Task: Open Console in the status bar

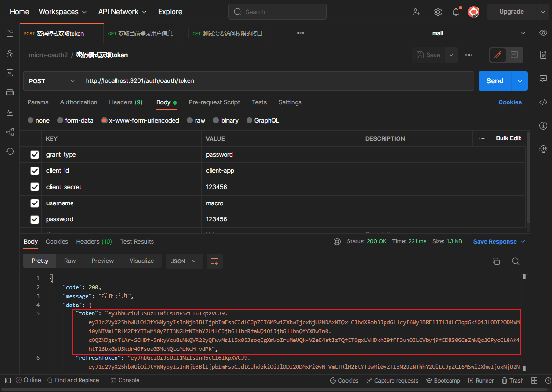Action: 125,380
